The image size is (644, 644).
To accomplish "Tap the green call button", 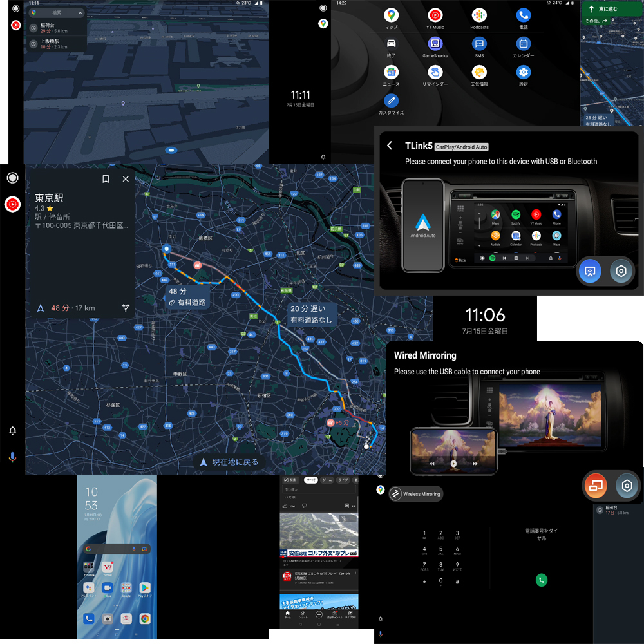I will tap(542, 580).
